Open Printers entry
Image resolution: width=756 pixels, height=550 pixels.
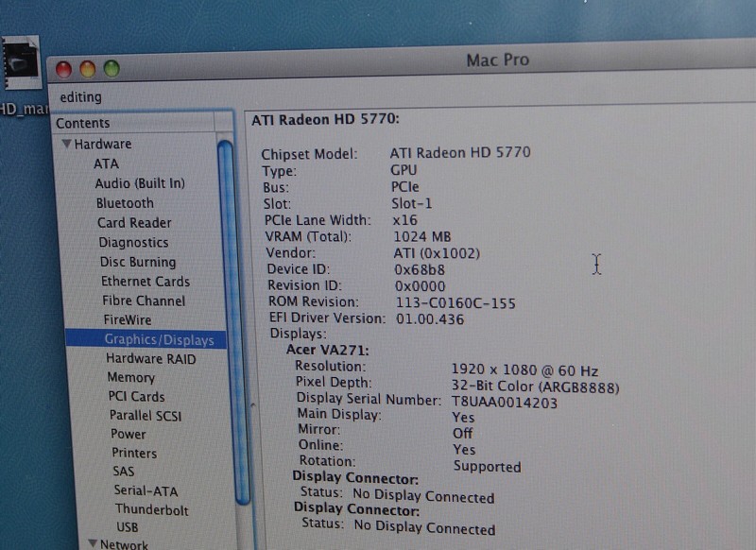[x=134, y=453]
